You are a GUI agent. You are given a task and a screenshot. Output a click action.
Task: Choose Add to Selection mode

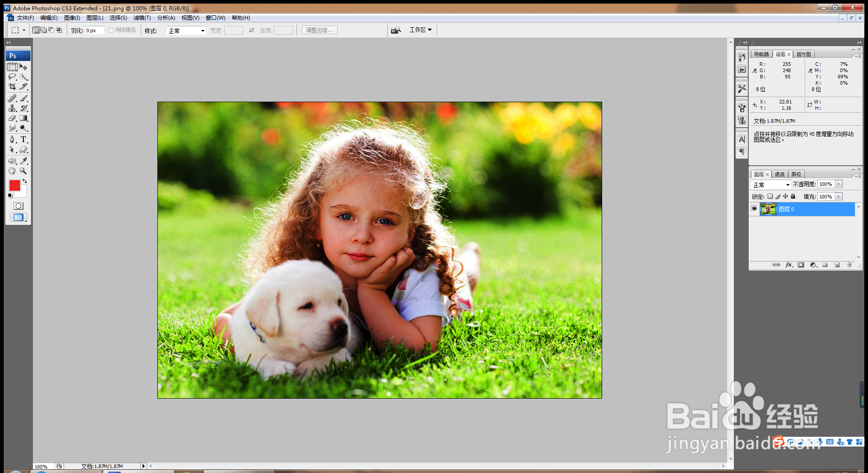(44, 30)
